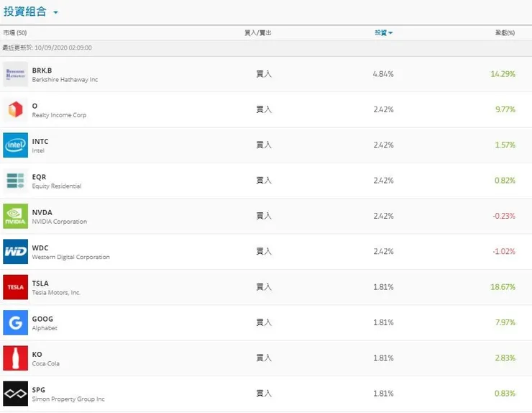Viewport: 532px width, 413px height.
Task: Select the NVIDIA logo icon
Action: click(x=15, y=216)
